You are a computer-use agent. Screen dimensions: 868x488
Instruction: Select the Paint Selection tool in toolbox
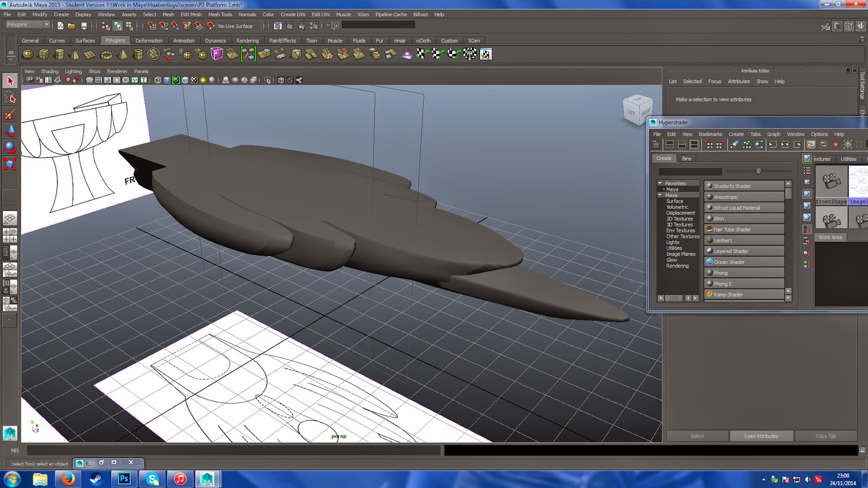pos(10,114)
